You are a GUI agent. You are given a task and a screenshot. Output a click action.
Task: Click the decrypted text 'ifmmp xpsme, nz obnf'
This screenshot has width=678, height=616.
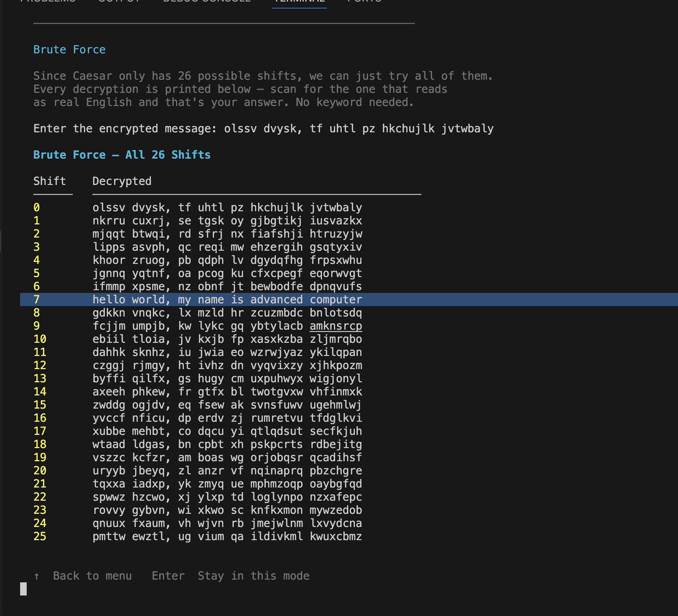[x=158, y=286]
